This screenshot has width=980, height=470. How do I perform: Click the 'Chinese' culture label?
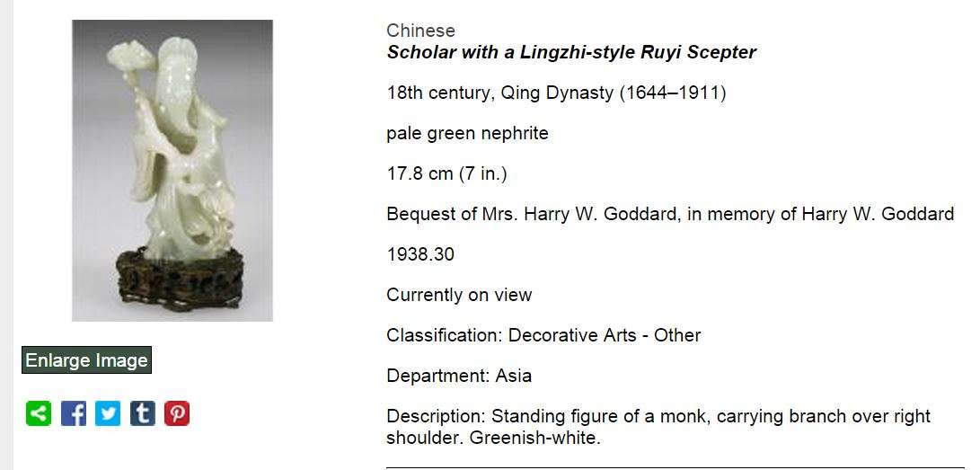(420, 31)
